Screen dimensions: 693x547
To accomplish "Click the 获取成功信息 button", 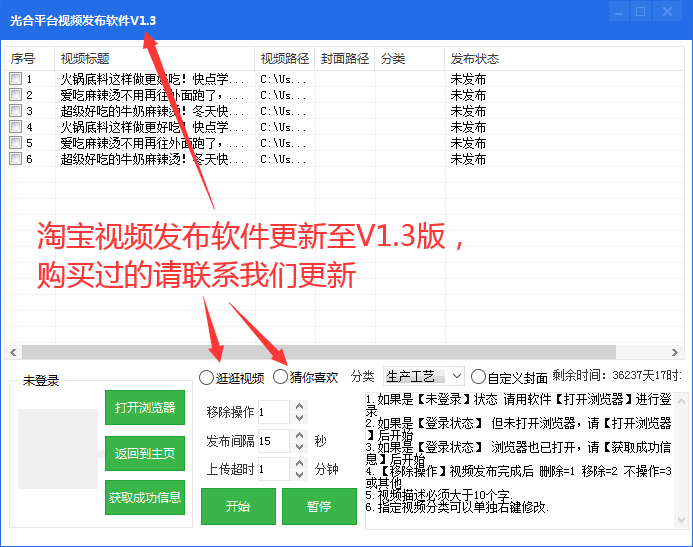I will click(145, 498).
